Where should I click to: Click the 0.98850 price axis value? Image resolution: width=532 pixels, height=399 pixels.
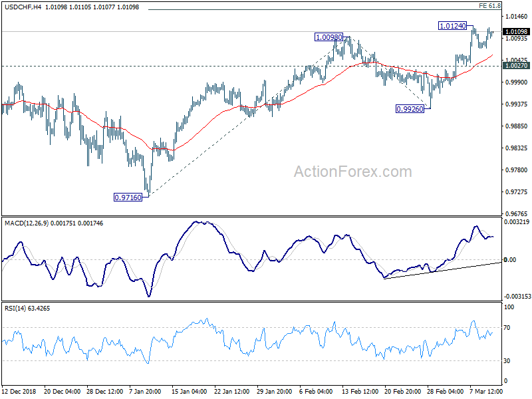click(x=517, y=126)
